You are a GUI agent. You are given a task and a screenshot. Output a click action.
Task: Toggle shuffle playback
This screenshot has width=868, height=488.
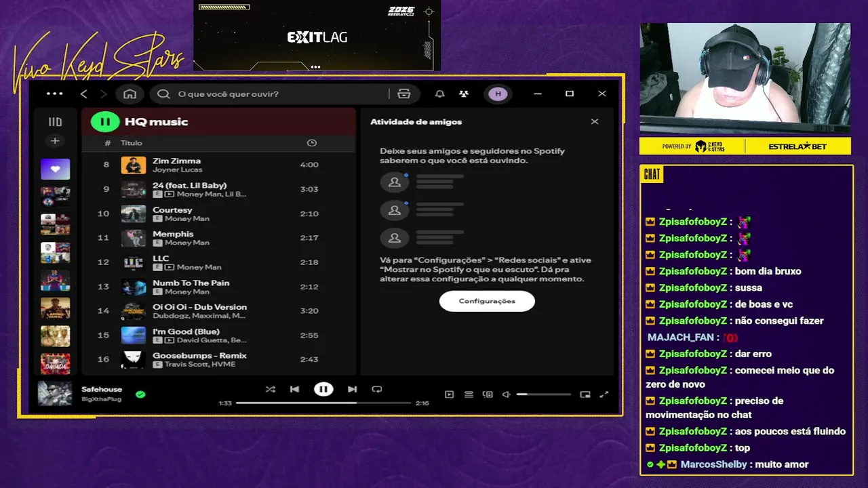click(x=271, y=389)
